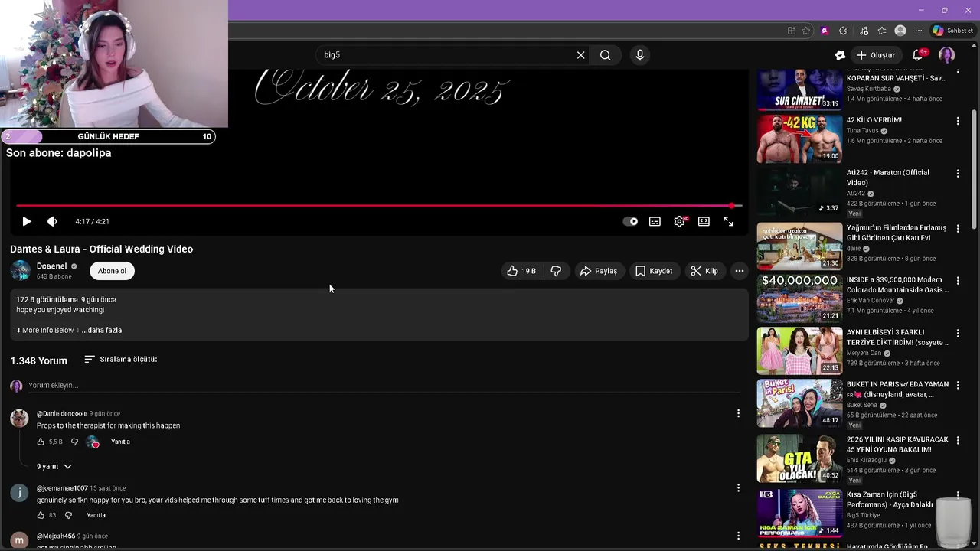The image size is (980, 551).
Task: Like the video with 19 B likes
Action: pyautogui.click(x=521, y=271)
